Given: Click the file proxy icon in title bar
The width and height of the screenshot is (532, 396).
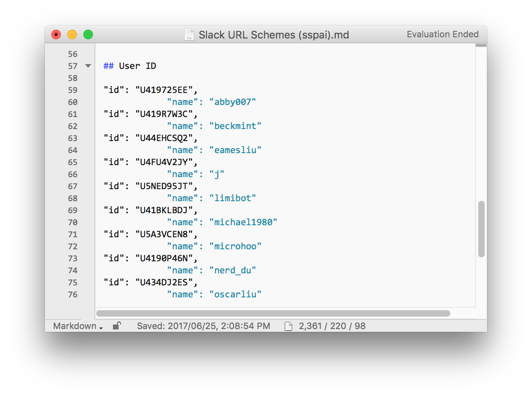Looking at the screenshot, I should pos(189,35).
